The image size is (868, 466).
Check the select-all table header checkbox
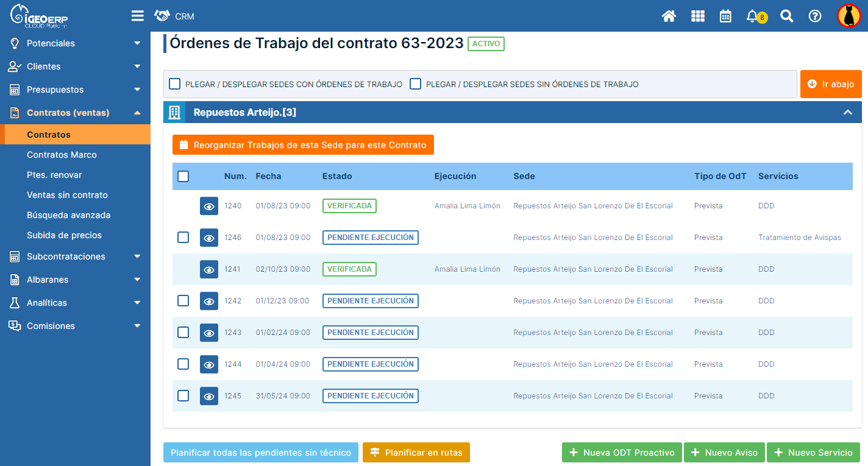pyautogui.click(x=183, y=177)
